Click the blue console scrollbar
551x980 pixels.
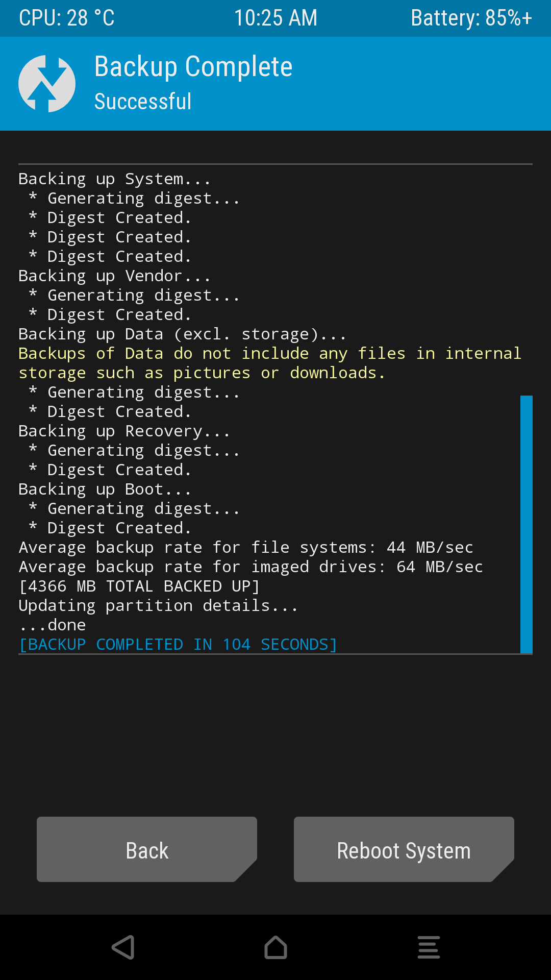(527, 524)
